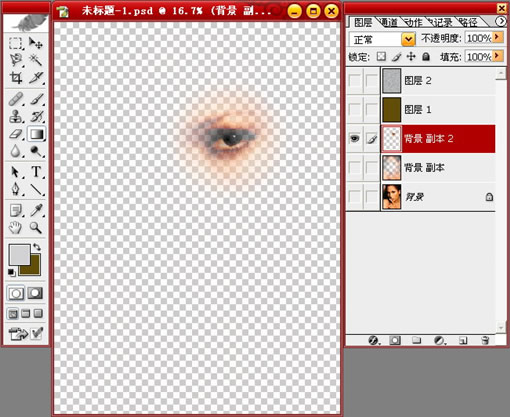This screenshot has width=510, height=417.
Task: Expand the fill 填充 slider arrow
Action: coord(497,56)
